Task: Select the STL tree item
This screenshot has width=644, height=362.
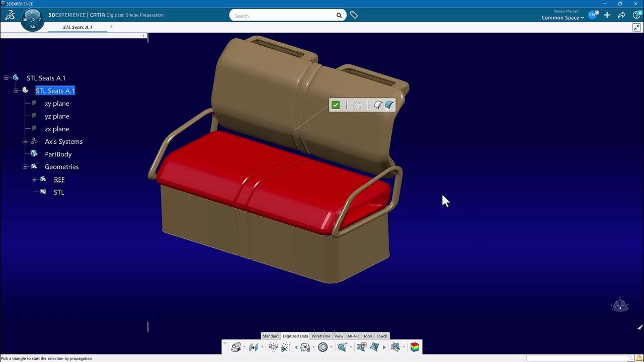Action: point(59,192)
